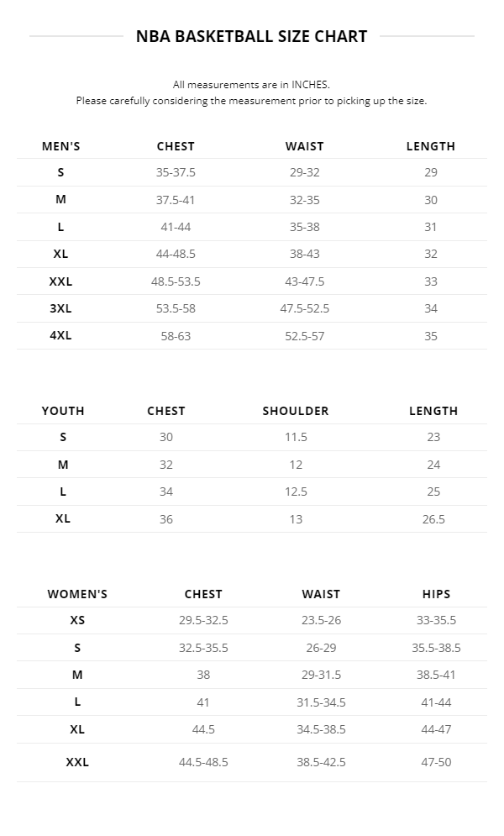Click women's L waist value 31.5-34.5
Viewport: 504px width, 836px height.
click(x=321, y=702)
